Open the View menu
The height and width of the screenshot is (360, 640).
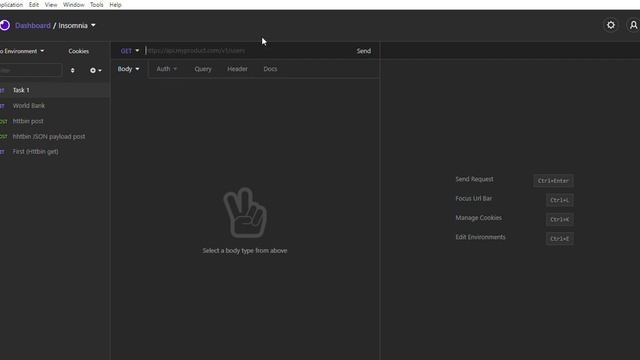coord(51,4)
